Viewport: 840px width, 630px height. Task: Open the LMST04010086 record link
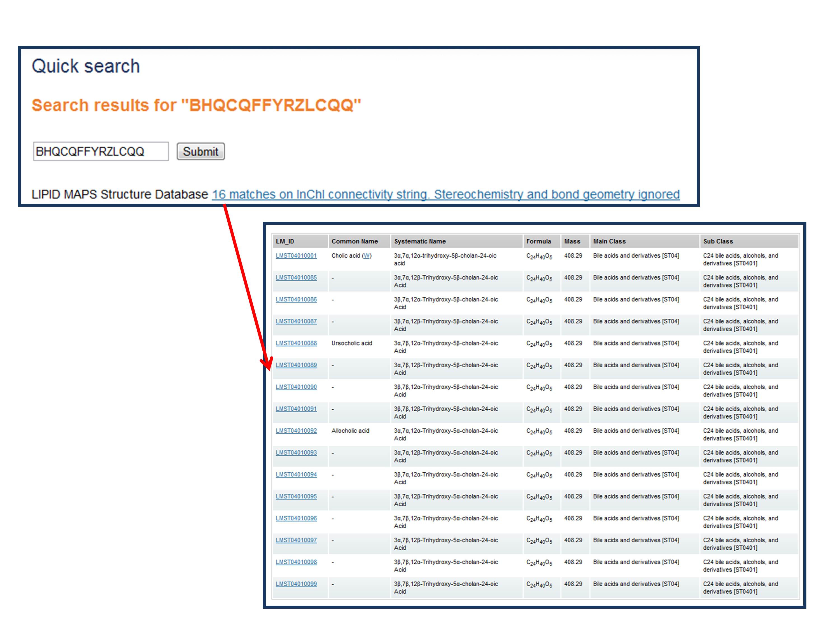tap(296, 299)
